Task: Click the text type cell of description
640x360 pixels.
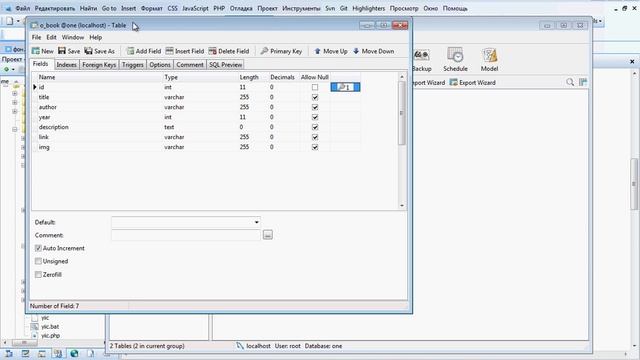Action: pyautogui.click(x=199, y=127)
